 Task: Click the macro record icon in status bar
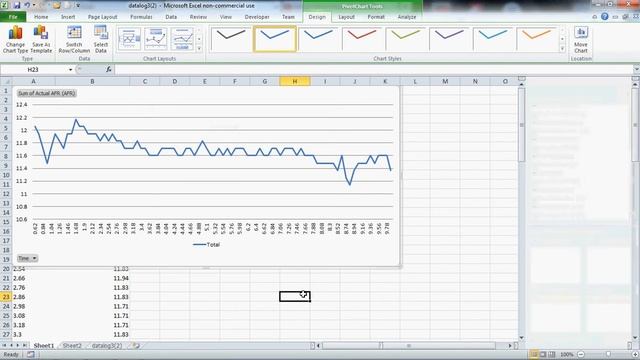pyautogui.click(x=31, y=355)
